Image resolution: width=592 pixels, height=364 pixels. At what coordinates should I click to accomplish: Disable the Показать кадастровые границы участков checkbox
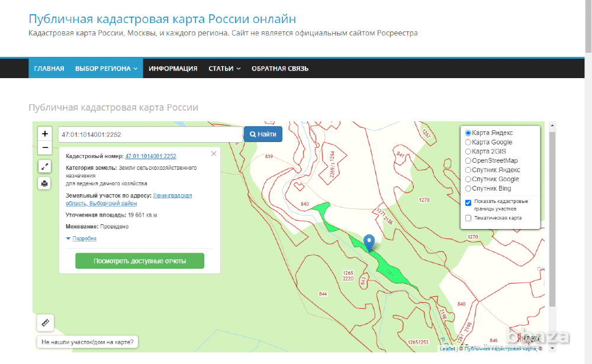tap(467, 202)
